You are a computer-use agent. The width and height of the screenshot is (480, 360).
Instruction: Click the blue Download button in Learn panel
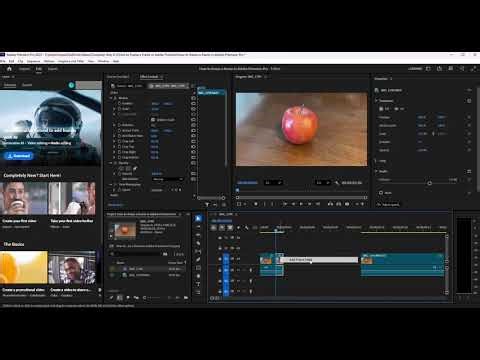coord(19,156)
